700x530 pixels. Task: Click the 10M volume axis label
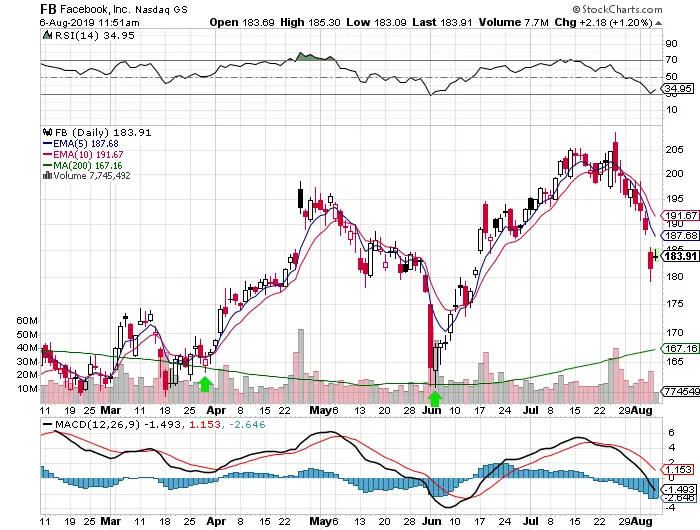pyautogui.click(x=27, y=388)
